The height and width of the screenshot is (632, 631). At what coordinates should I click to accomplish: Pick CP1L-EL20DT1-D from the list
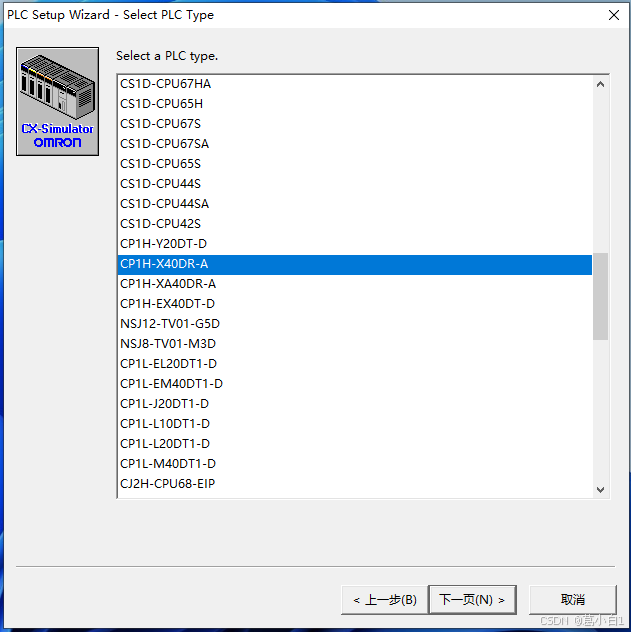pyautogui.click(x=355, y=364)
